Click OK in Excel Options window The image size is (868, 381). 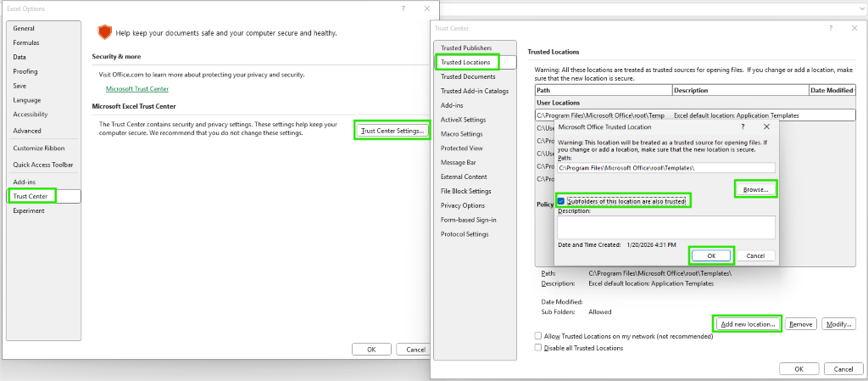tap(371, 350)
